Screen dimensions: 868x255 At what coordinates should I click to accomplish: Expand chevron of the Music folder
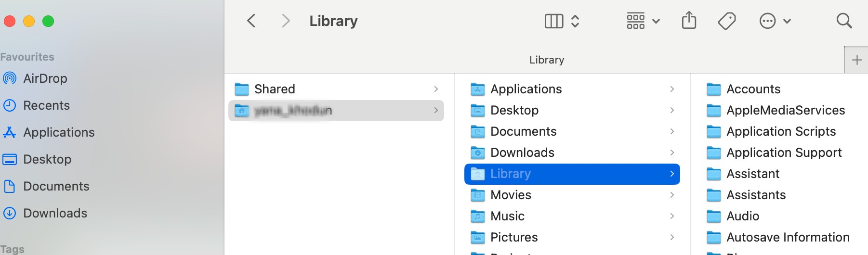click(x=672, y=216)
